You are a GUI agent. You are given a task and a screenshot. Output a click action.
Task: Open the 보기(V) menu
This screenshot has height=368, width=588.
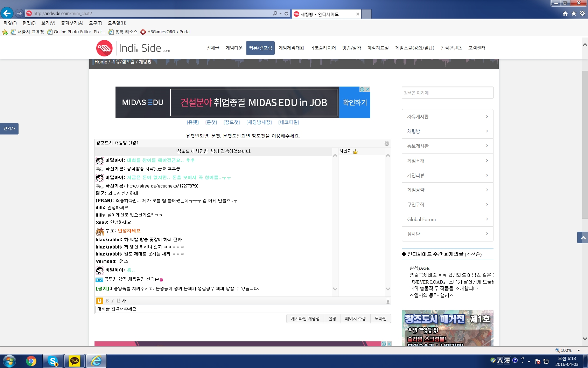[48, 23]
